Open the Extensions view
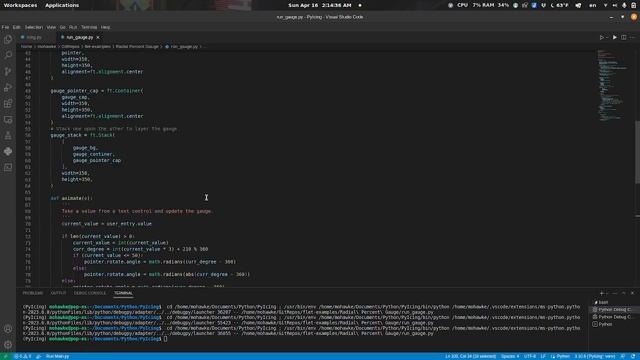The image size is (640, 360). [x=8, y=103]
